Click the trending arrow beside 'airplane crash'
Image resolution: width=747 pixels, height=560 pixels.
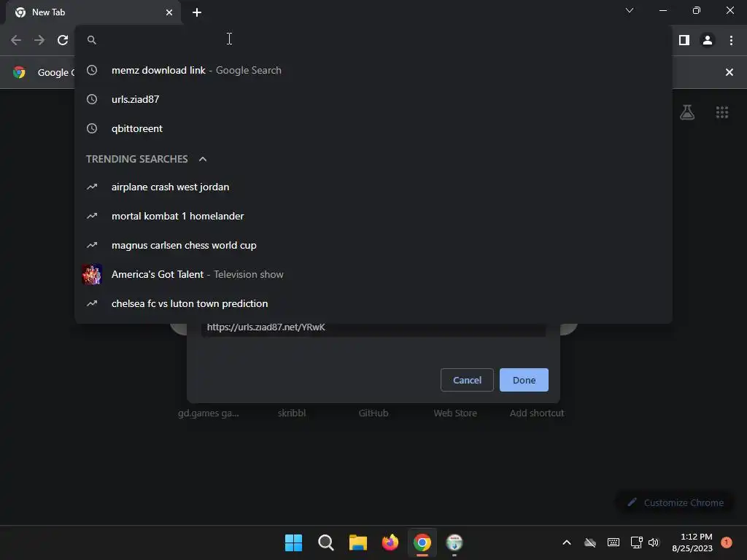92,187
